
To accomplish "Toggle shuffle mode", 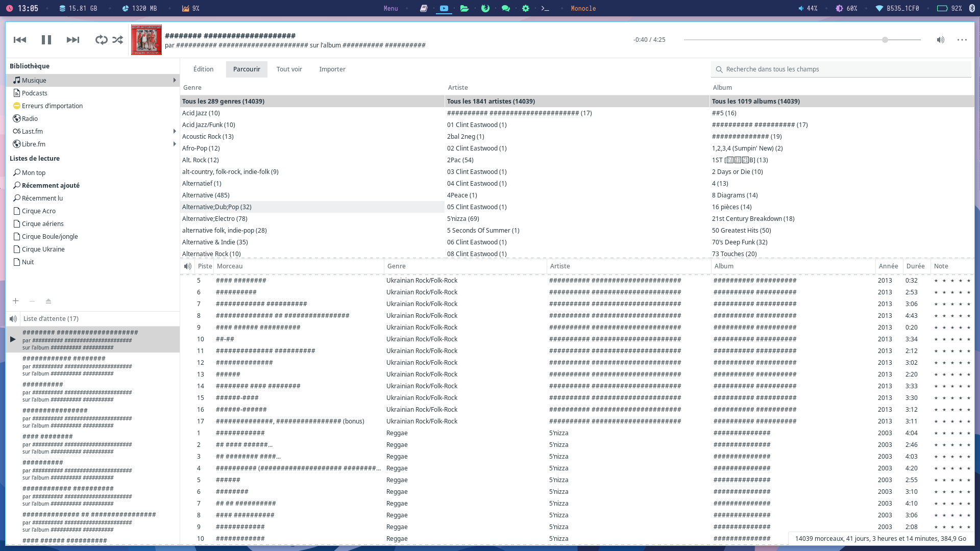I will (118, 40).
